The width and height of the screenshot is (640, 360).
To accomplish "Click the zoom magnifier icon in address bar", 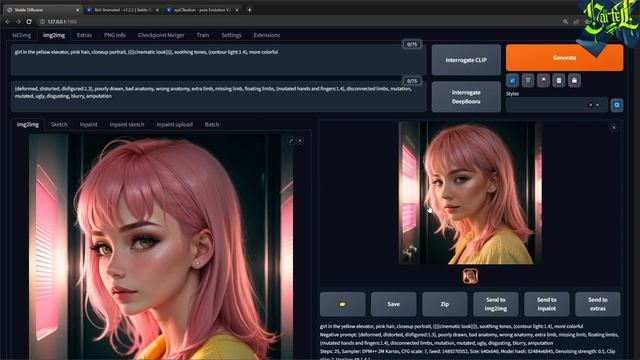I will click(x=565, y=21).
